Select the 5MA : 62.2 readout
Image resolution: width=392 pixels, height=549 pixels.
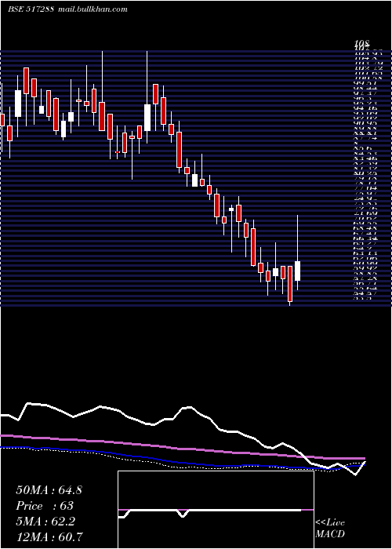pyautogui.click(x=45, y=522)
